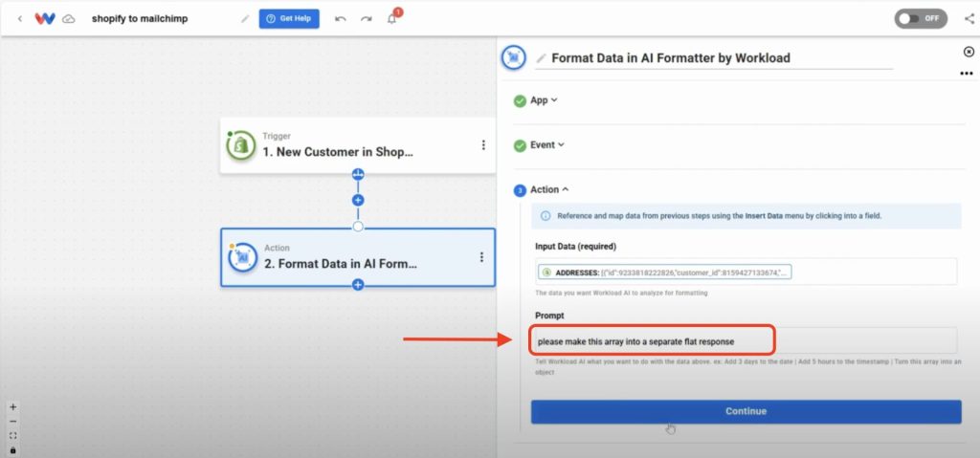Click the info icon in the blue hint bar

pos(545,215)
